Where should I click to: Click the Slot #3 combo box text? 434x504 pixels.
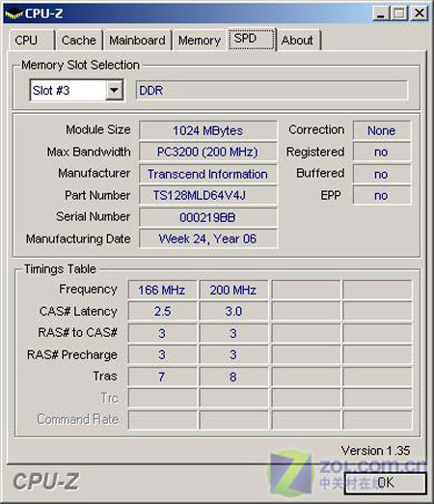point(51,91)
